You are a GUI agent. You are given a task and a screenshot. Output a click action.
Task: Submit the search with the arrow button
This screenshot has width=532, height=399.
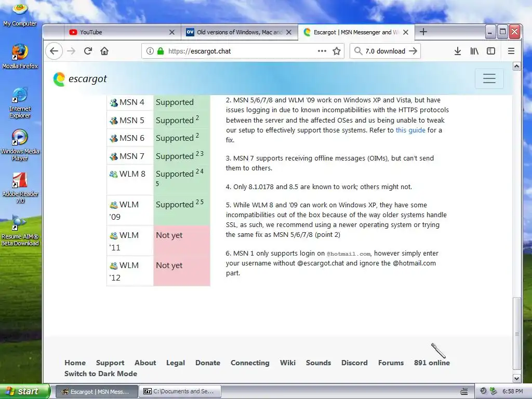coord(413,51)
